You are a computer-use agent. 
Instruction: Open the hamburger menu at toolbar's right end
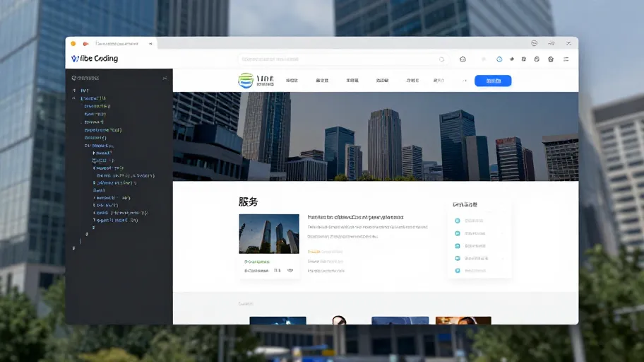(566, 59)
